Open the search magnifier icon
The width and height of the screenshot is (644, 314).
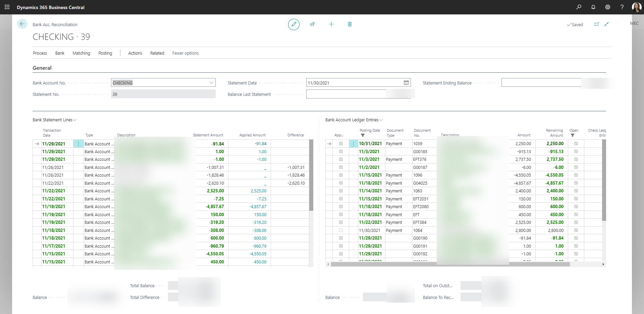579,7
